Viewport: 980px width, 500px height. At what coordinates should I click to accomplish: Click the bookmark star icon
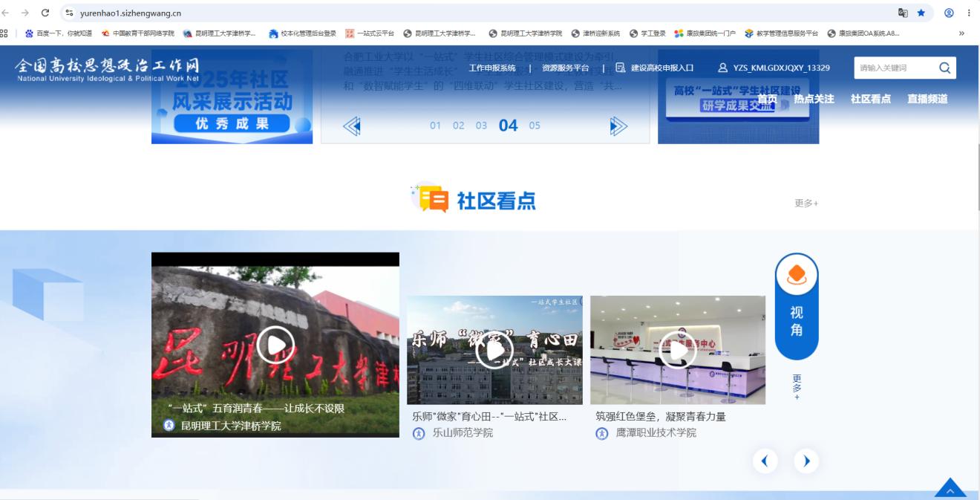921,13
